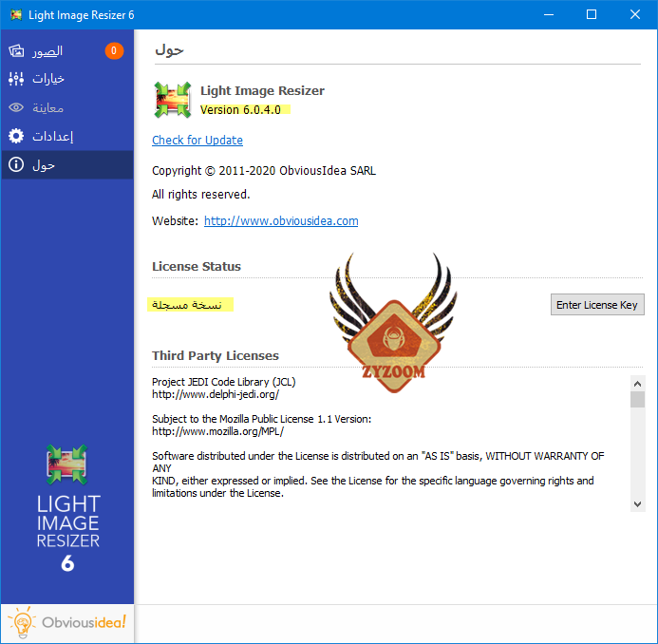
Task: Select the حول (about) sidebar item
Action: 67,164
